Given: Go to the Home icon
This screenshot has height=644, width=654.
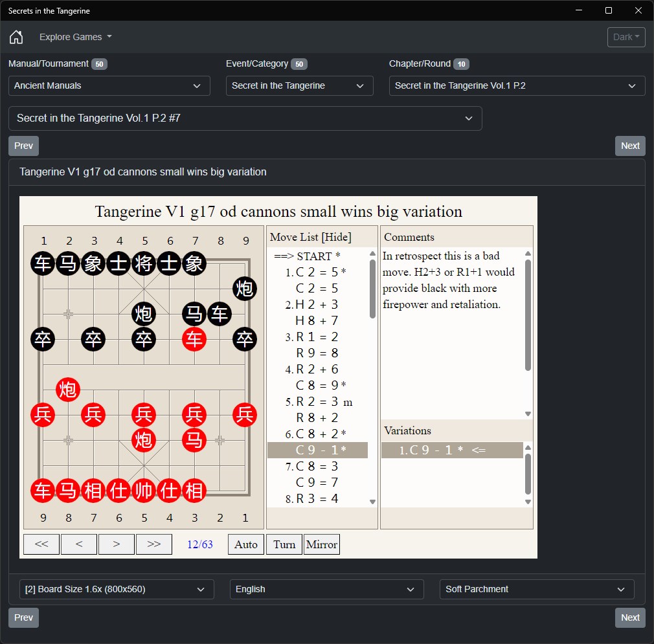Looking at the screenshot, I should click(16, 37).
